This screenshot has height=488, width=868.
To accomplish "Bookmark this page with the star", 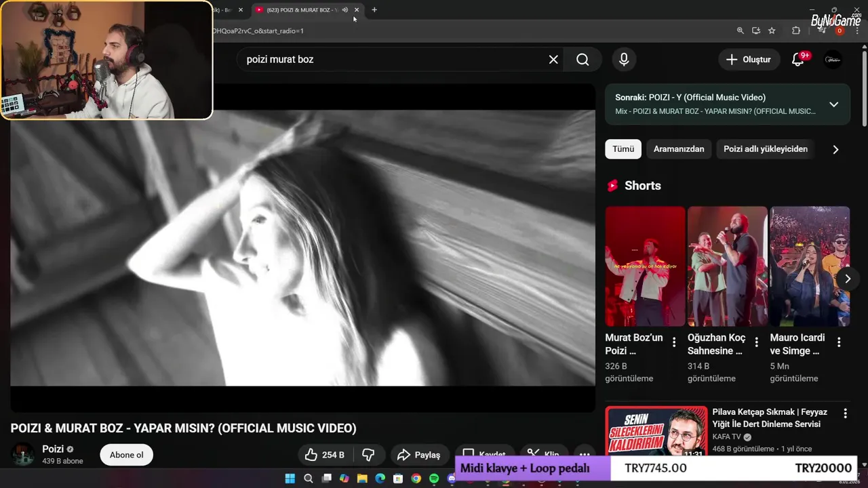I will [772, 30].
